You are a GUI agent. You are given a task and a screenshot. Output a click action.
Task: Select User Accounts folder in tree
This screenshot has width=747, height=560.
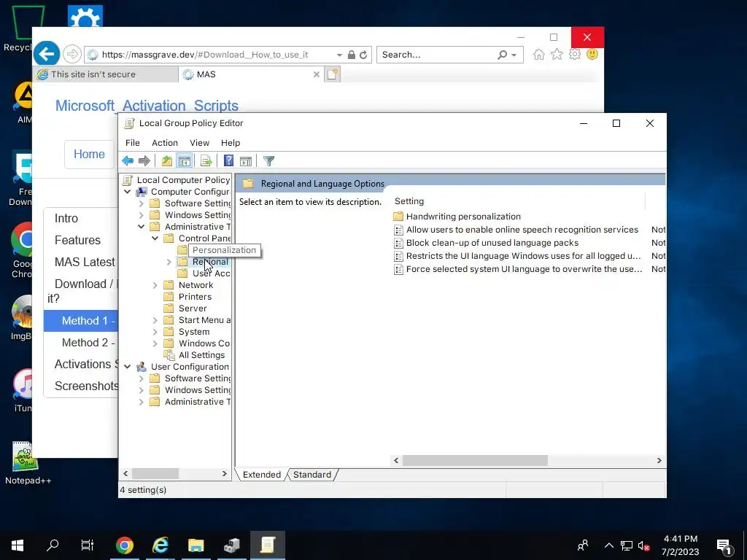click(211, 273)
